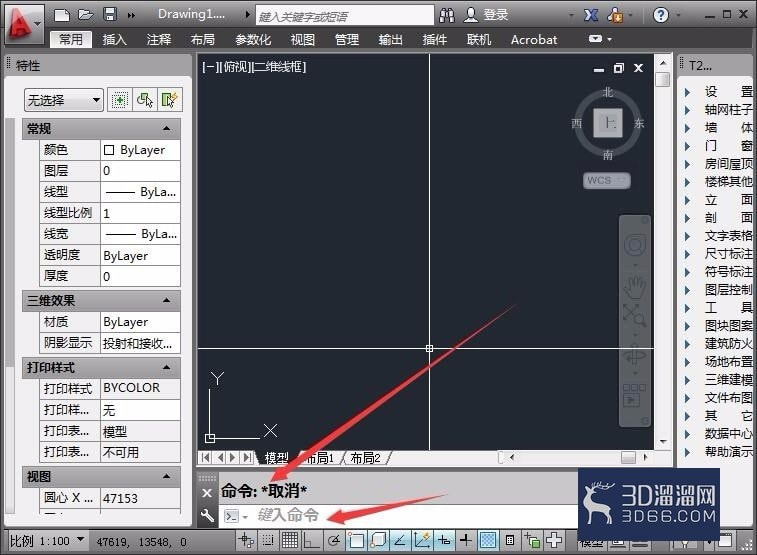Click the 东 direction on the ViewCube
This screenshot has height=555, width=757.
[x=639, y=124]
